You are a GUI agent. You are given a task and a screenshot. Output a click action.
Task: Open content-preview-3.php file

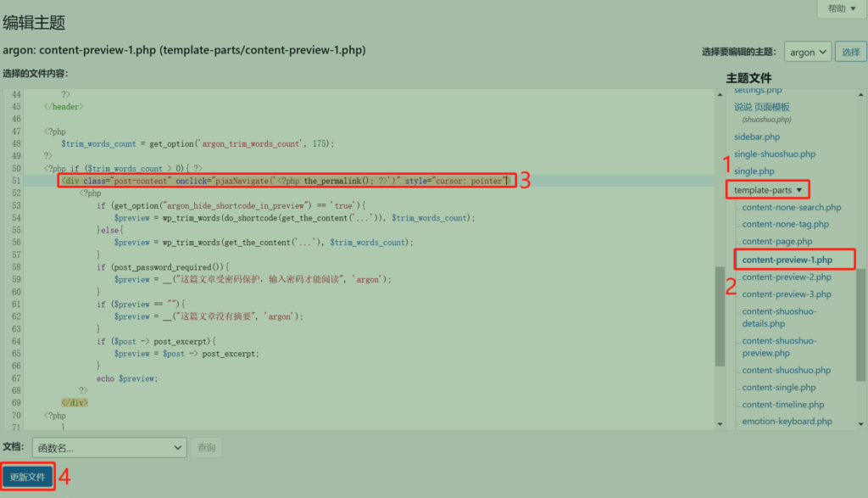click(787, 294)
